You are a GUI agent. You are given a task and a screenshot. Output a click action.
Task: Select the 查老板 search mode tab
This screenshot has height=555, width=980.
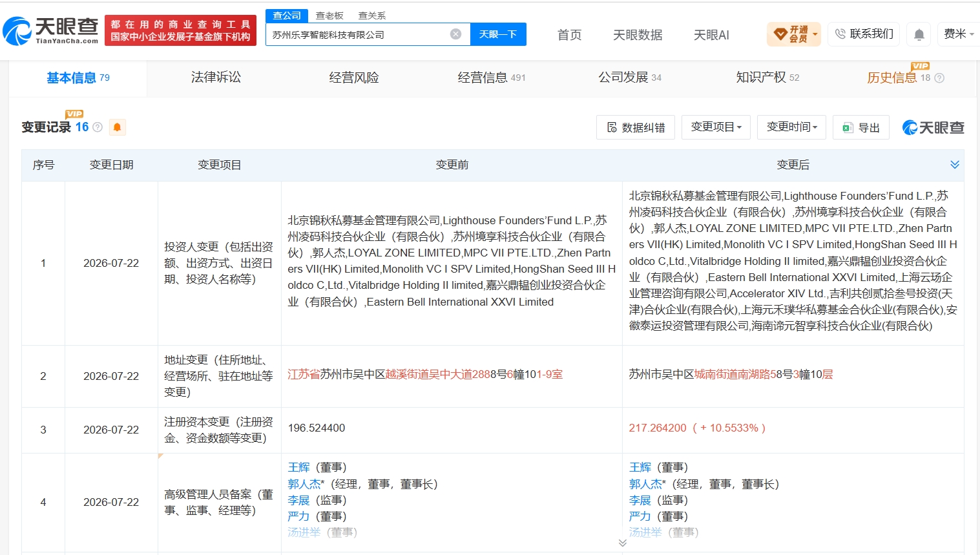coord(329,16)
